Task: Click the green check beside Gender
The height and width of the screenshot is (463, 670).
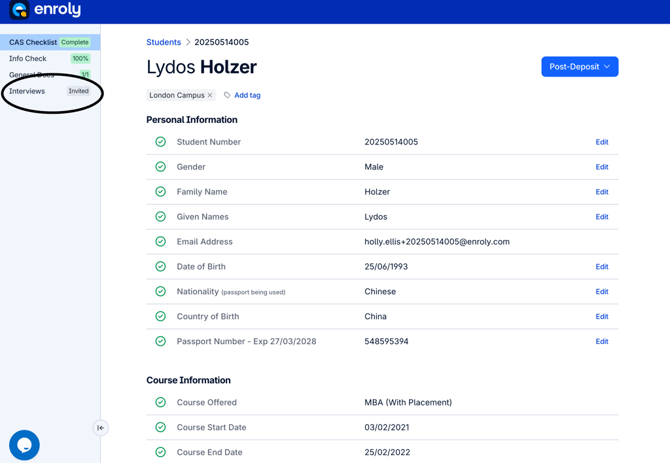Action: tap(161, 167)
